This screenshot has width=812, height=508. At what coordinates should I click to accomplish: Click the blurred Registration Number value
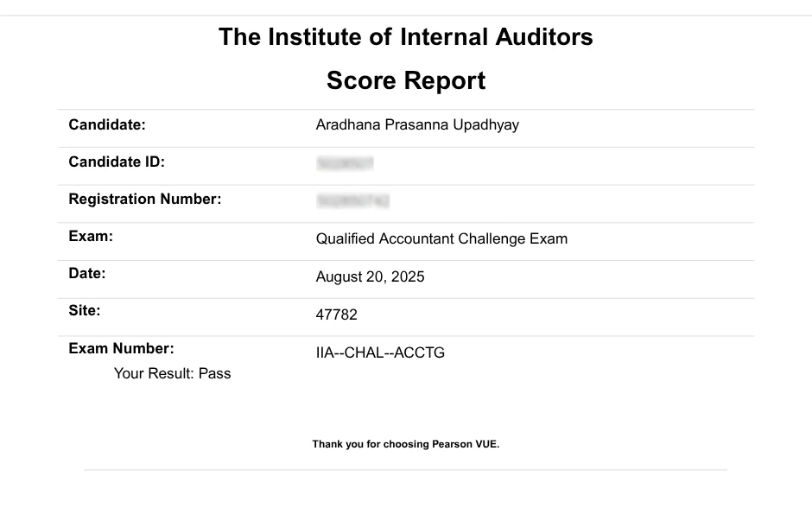(352, 201)
